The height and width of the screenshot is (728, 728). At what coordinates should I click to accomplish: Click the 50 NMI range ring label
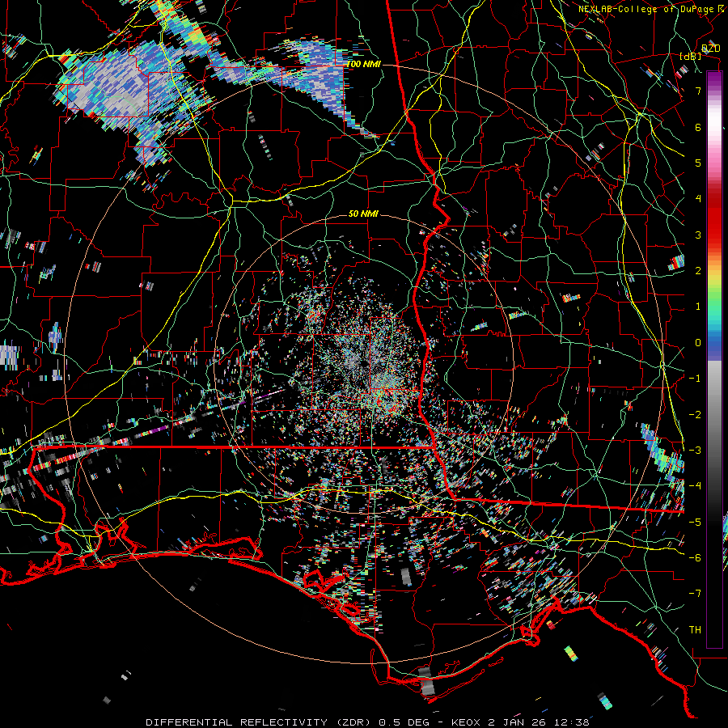point(363,214)
